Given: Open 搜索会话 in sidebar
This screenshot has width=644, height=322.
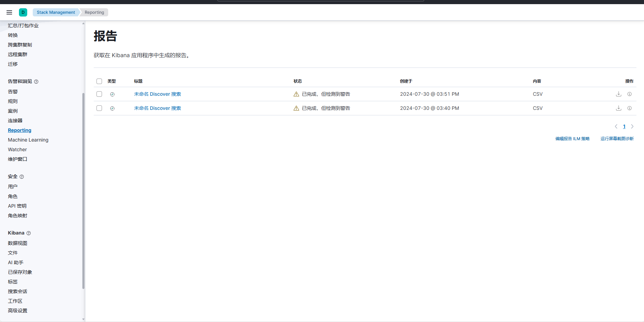Looking at the screenshot, I should pyautogui.click(x=18, y=291).
